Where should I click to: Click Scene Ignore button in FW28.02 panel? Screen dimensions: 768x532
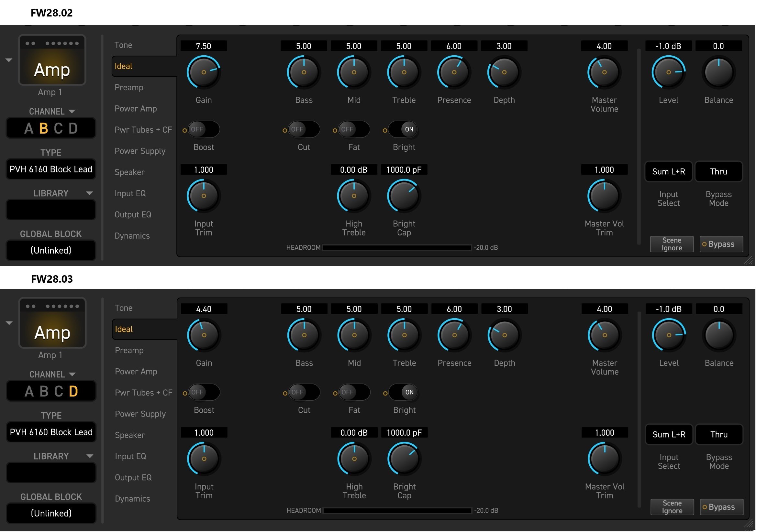[672, 244]
